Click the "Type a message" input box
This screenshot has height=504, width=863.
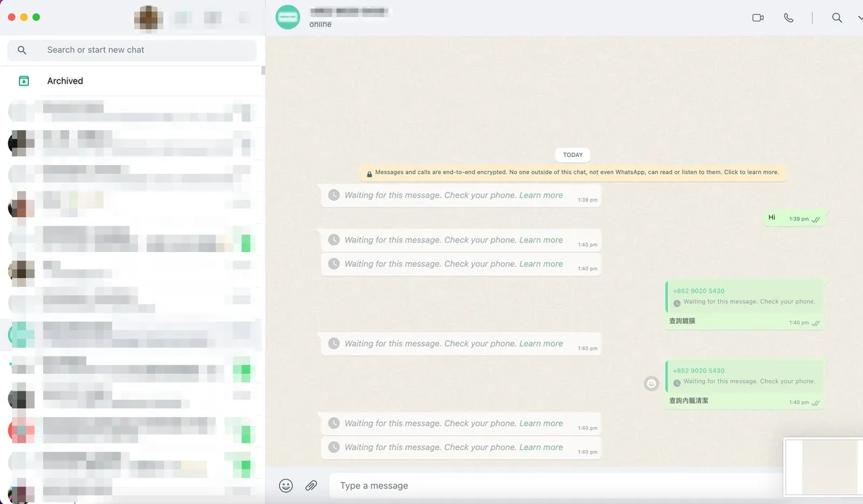point(553,485)
